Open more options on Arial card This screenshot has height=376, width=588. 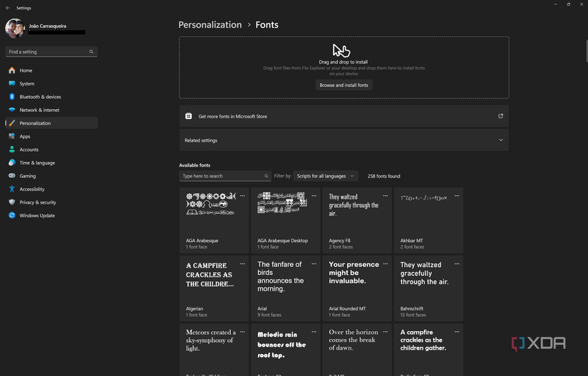click(314, 263)
